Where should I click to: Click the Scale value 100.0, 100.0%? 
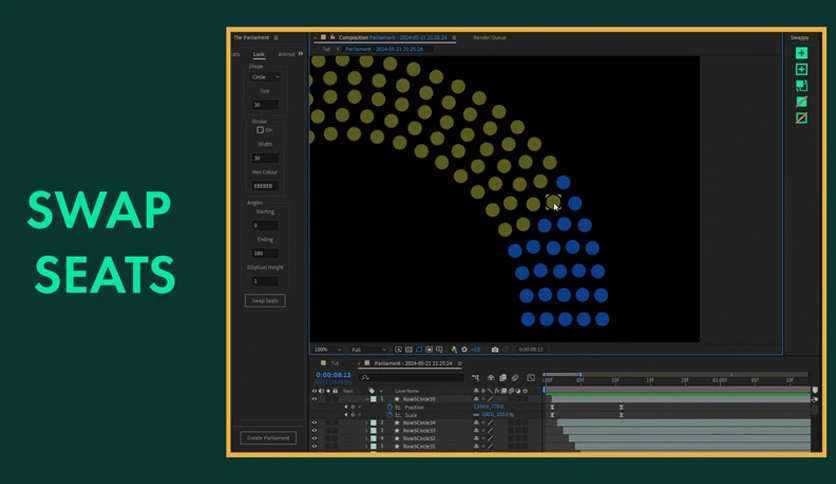[x=497, y=415]
